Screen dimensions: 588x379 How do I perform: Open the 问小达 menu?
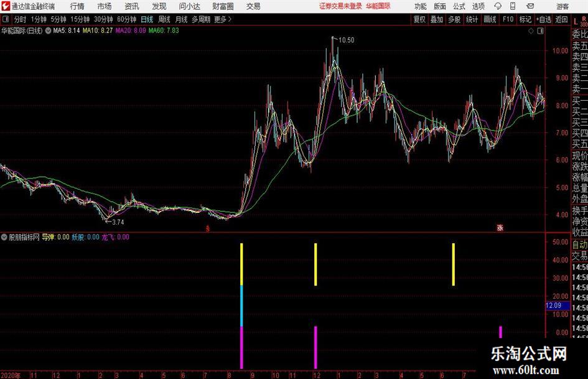click(x=189, y=6)
